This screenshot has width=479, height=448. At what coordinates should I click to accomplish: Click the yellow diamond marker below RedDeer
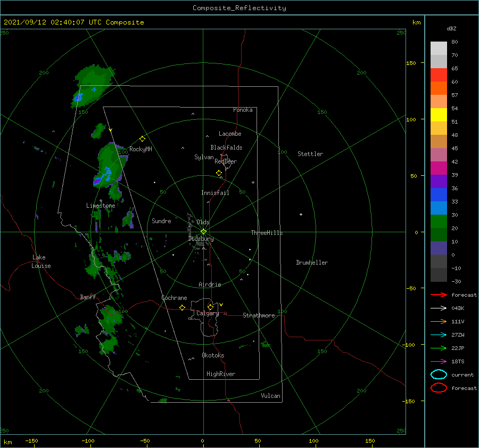click(219, 173)
